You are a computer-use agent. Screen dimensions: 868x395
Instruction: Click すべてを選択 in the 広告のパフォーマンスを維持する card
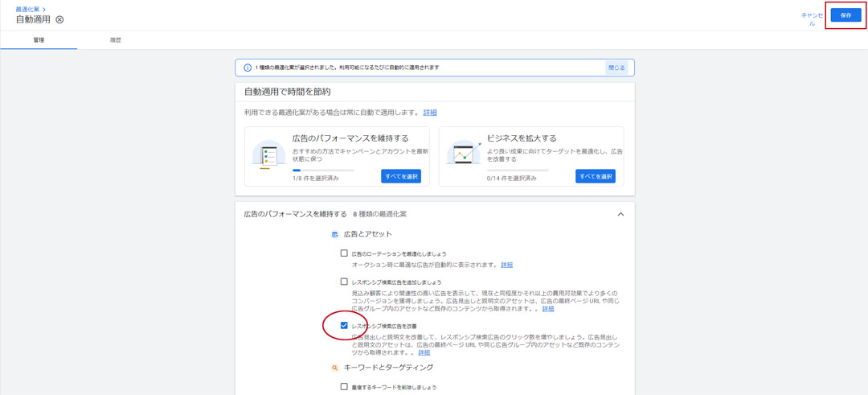click(401, 176)
